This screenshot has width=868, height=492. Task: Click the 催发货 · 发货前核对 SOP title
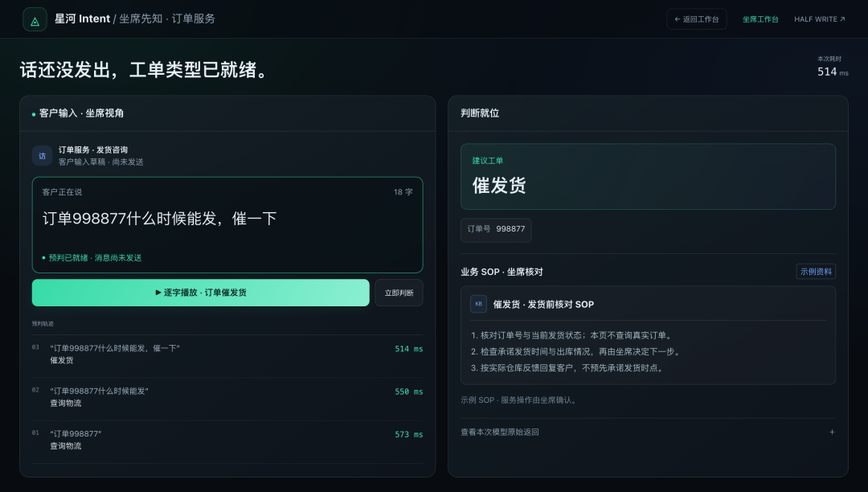pyautogui.click(x=543, y=305)
